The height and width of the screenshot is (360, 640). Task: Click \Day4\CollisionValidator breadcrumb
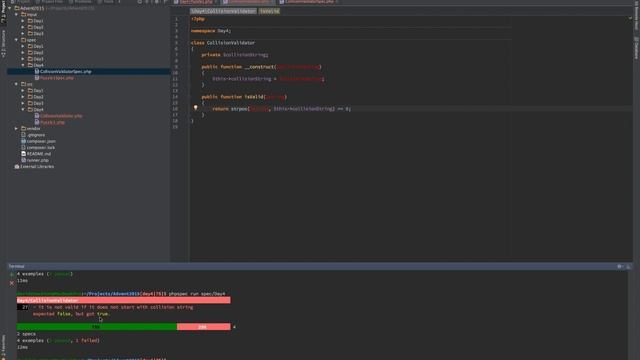pyautogui.click(x=223, y=11)
